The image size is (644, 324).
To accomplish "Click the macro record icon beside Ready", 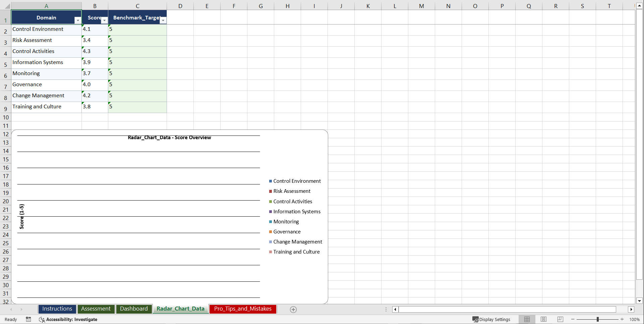I will (28, 319).
